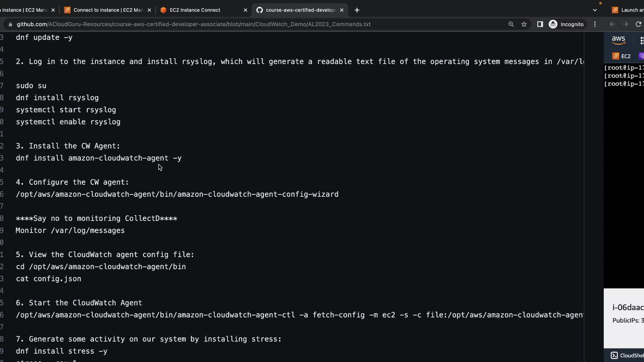Viewport: 644px width, 362px height.
Task: Expand the tab search dropdown chevron
Action: tap(595, 10)
